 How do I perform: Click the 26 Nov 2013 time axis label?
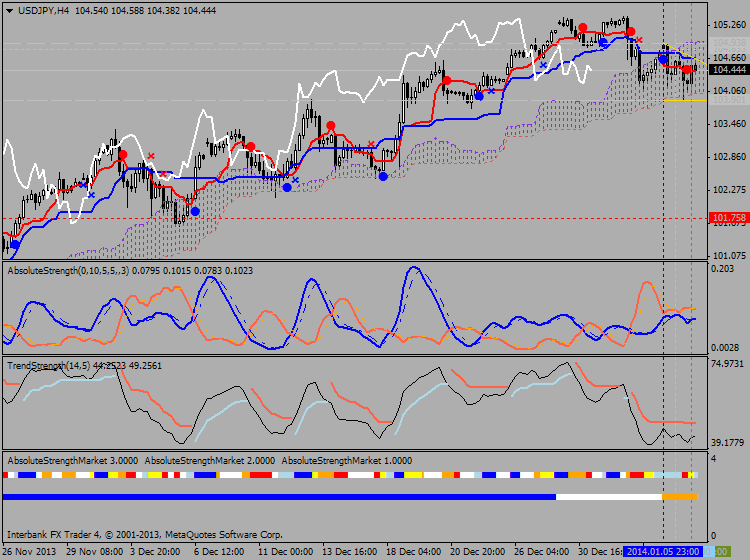[30, 551]
